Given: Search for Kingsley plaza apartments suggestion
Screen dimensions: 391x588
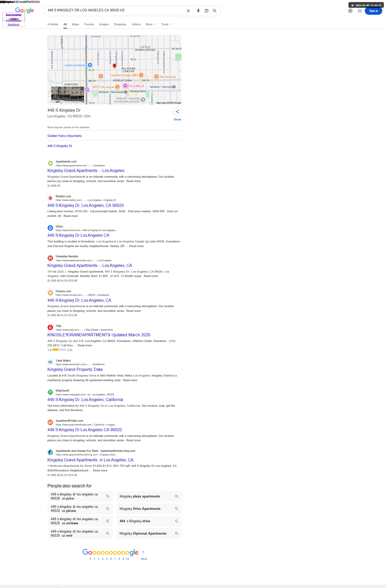Looking at the screenshot, I should point(149,496).
